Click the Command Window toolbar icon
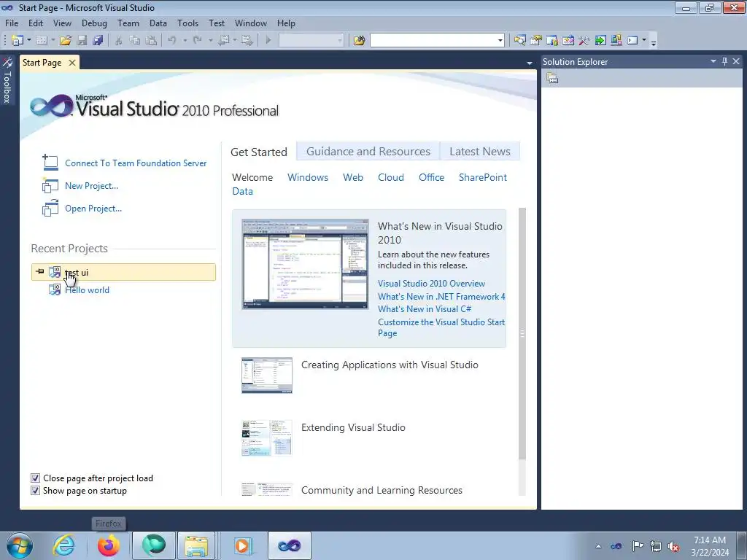This screenshot has width=747, height=560. (x=632, y=41)
